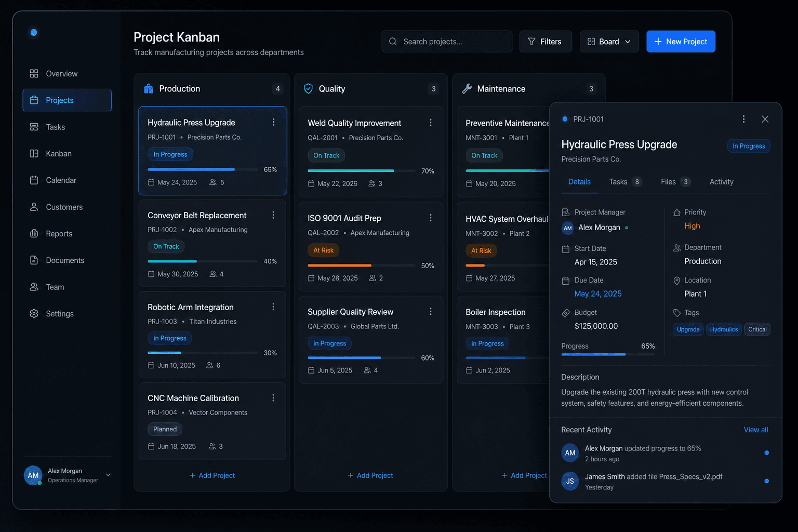This screenshot has height=532, width=798.
Task: Select the Tasks sidebar icon
Action: tap(34, 127)
